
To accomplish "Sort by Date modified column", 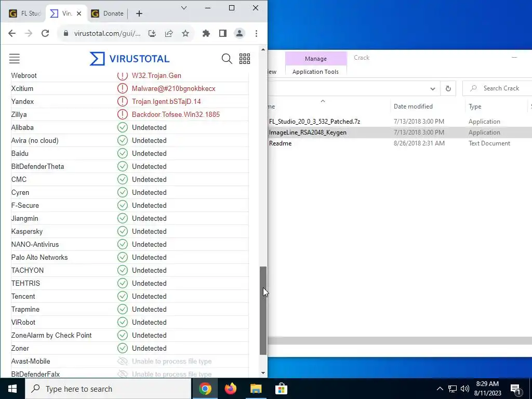I will tap(413, 107).
